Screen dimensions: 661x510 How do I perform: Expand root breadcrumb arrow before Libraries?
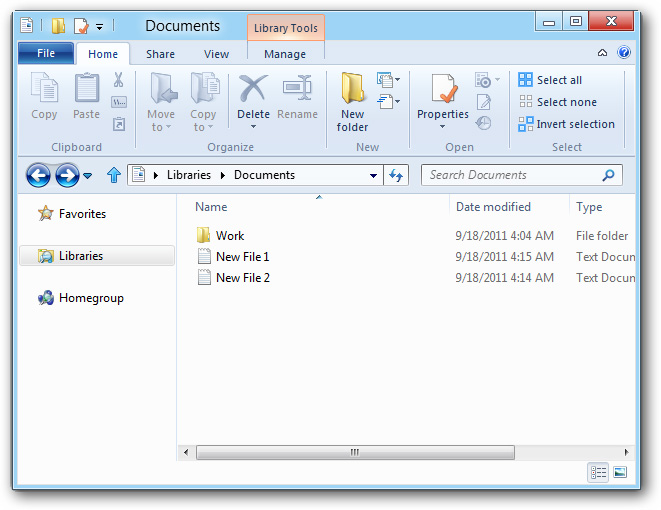[156, 175]
